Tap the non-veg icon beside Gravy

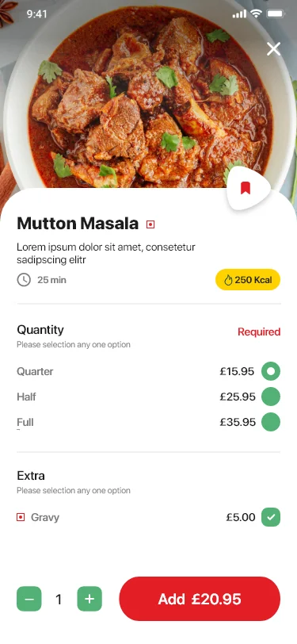pos(21,517)
